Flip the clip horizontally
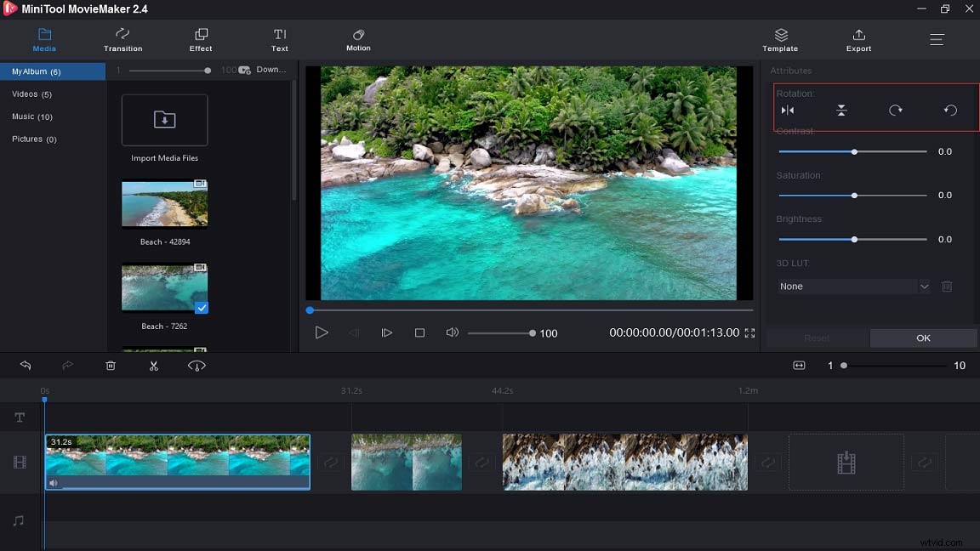 click(x=788, y=110)
